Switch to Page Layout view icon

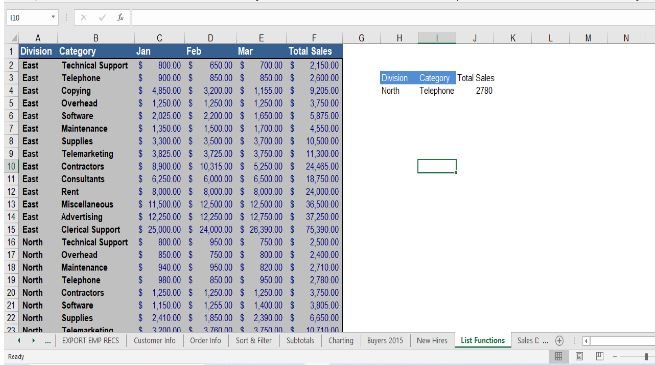[x=579, y=356]
